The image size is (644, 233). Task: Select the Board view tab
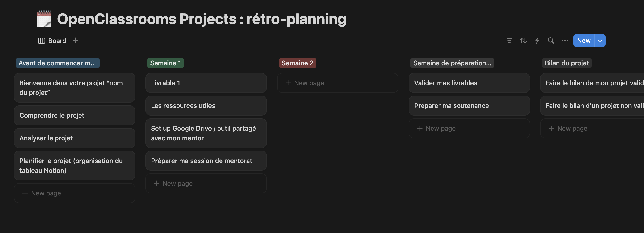[x=52, y=41]
